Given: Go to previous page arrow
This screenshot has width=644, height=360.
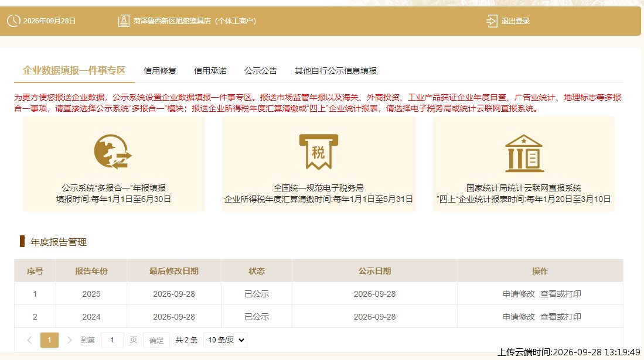Looking at the screenshot, I should tap(29, 340).
